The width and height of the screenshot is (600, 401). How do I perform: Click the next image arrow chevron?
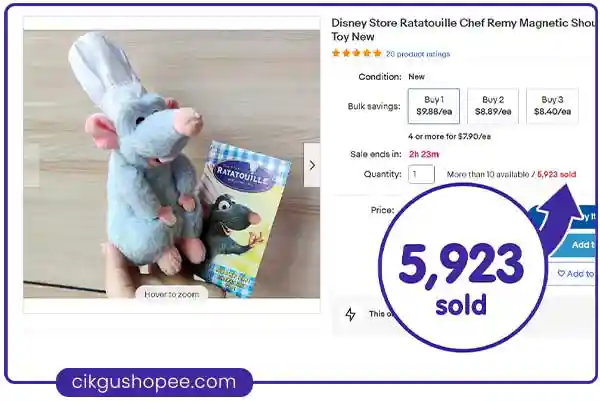(312, 165)
